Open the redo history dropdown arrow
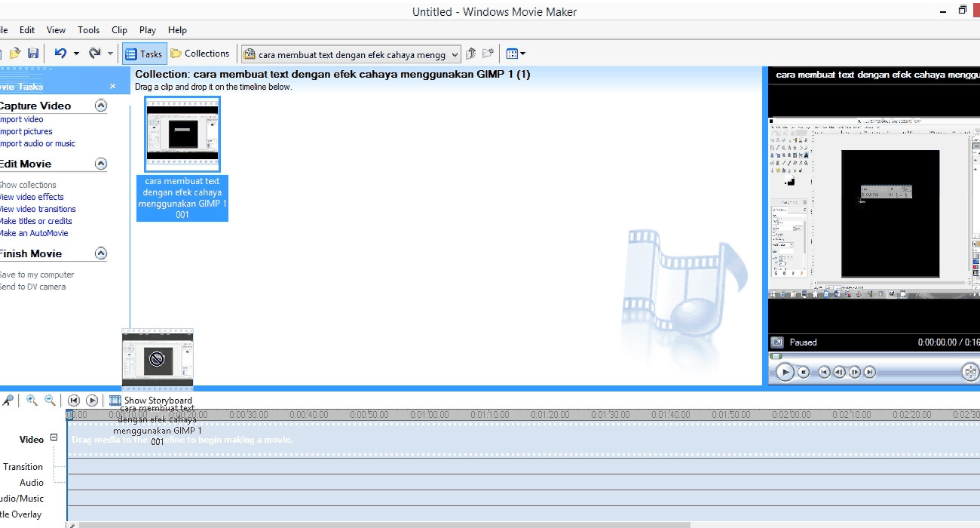This screenshot has height=528, width=980. [110, 54]
